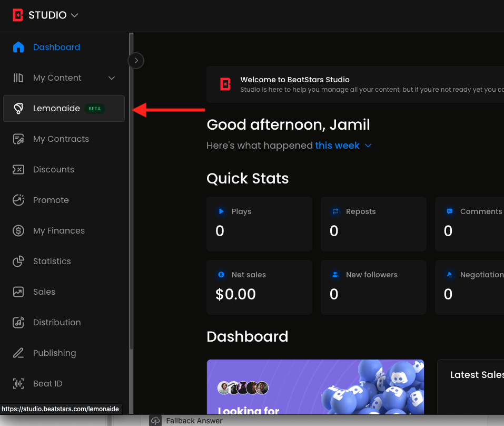Viewport: 504px width, 426px height.
Task: Select the Quick Stats heading
Action: [x=248, y=178]
